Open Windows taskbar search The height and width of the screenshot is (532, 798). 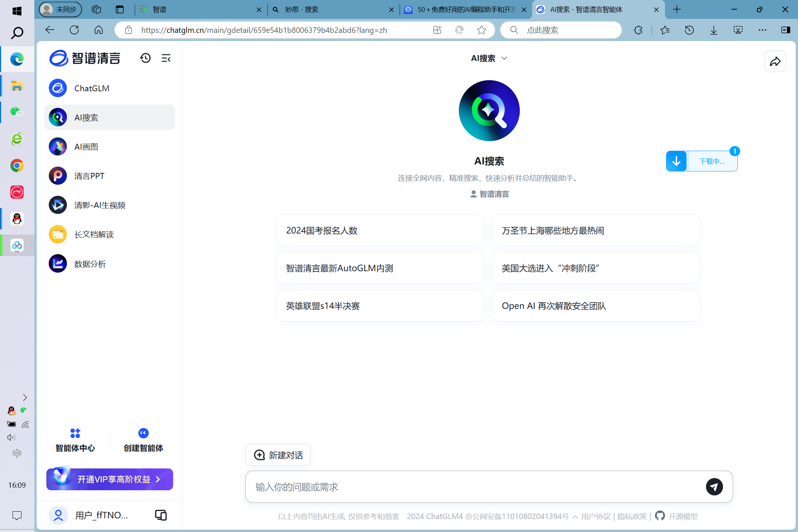(x=17, y=33)
